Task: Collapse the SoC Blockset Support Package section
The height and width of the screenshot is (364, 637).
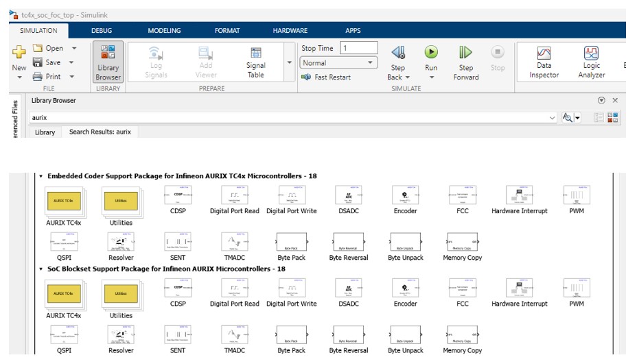Action: click(41, 269)
